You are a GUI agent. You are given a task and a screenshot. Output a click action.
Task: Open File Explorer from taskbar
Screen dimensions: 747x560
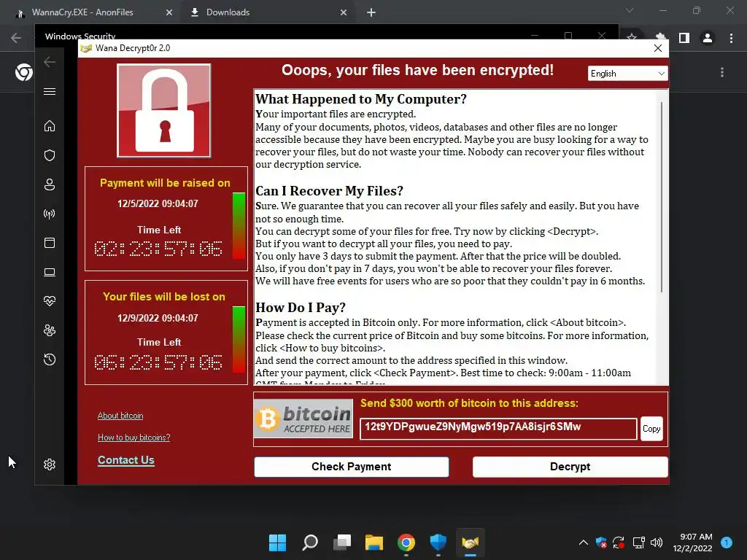click(x=374, y=542)
